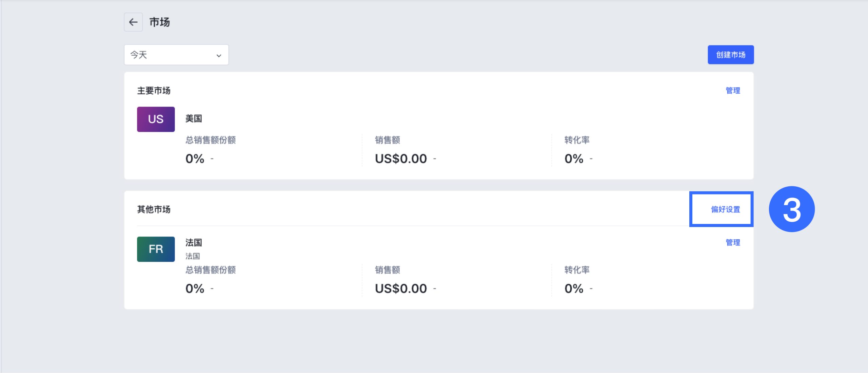Select the 美国 market name

point(194,118)
